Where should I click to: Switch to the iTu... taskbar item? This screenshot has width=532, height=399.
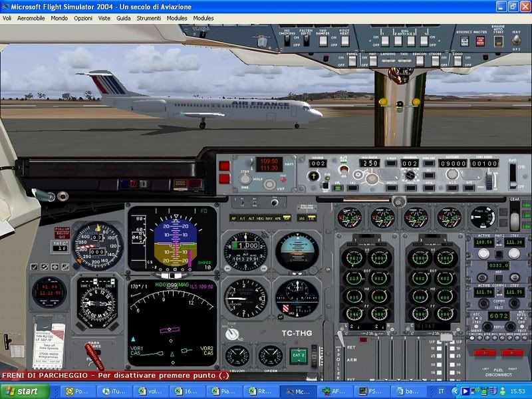coord(114,391)
